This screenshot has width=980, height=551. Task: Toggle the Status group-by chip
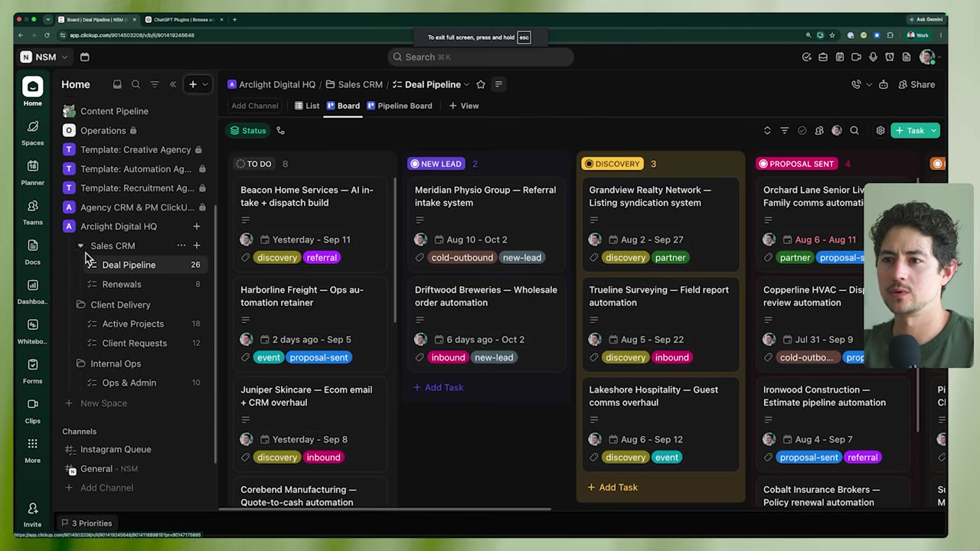click(248, 131)
